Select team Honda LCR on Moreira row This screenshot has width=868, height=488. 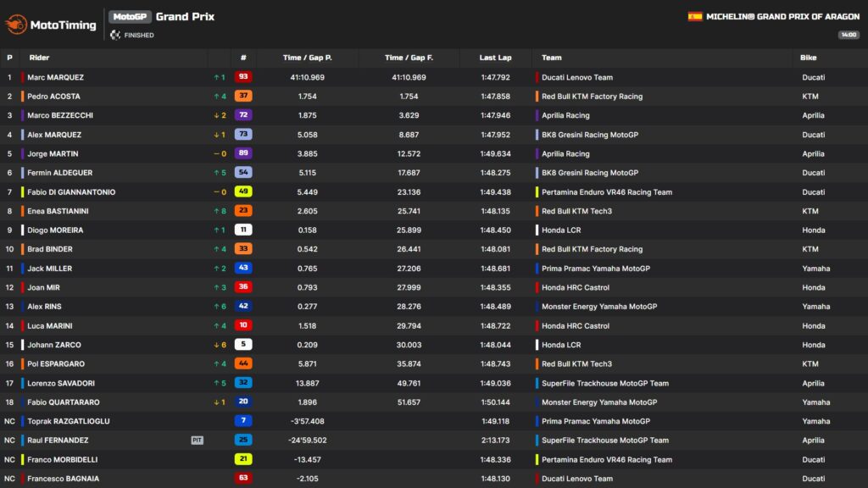(x=561, y=230)
